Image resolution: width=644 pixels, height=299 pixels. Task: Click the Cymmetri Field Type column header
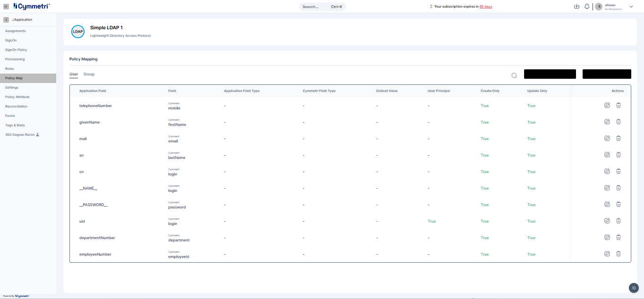(319, 91)
